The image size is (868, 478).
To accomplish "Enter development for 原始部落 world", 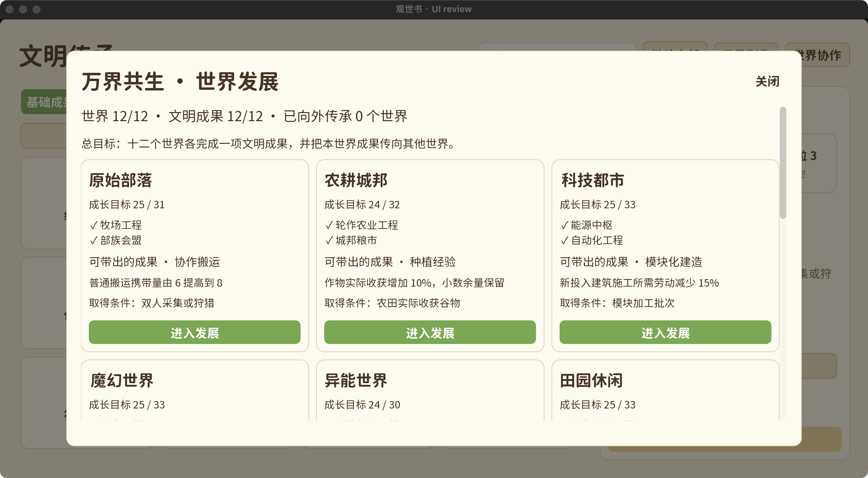I will coord(195,333).
